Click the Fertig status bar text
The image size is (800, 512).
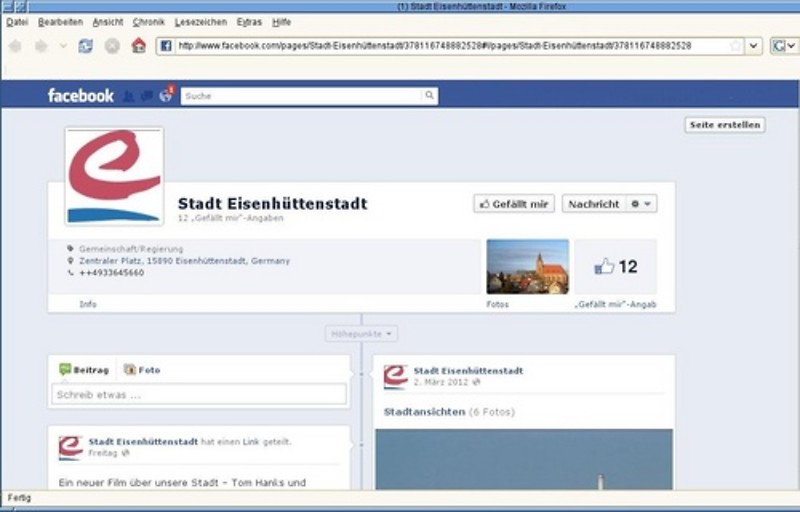pyautogui.click(x=19, y=498)
